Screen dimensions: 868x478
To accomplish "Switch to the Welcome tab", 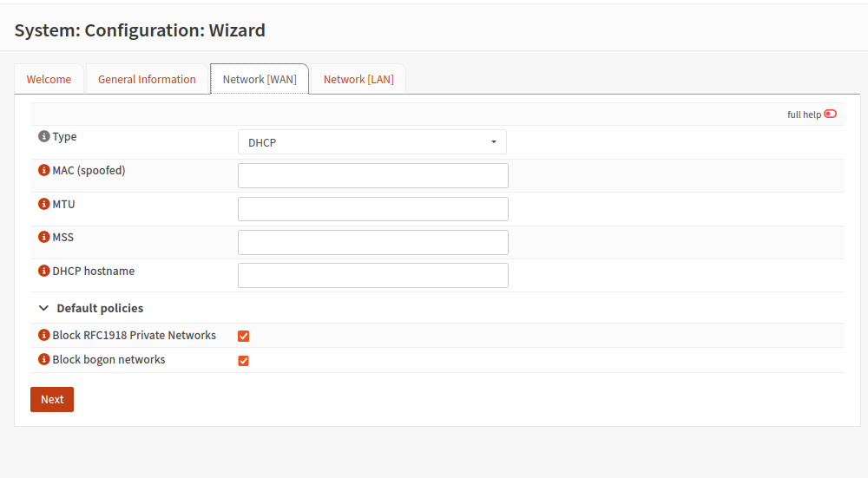I will (49, 80).
